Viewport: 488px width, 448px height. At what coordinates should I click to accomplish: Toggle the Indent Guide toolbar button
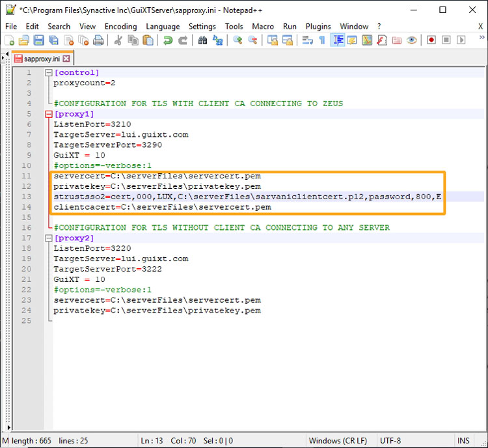[x=338, y=40]
